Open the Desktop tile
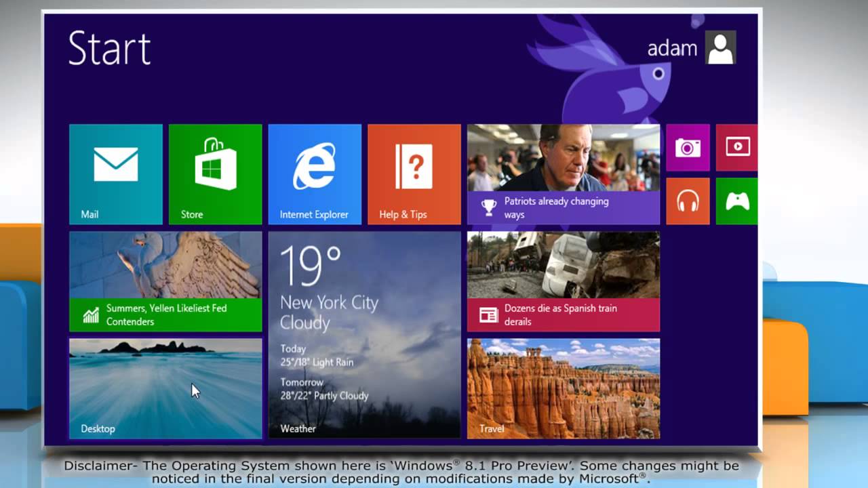868x488 pixels. point(165,388)
